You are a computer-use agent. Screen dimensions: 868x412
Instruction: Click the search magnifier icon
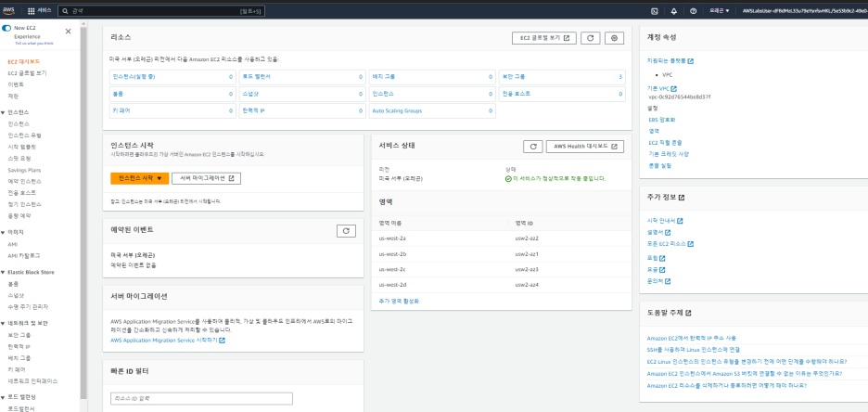click(x=67, y=10)
